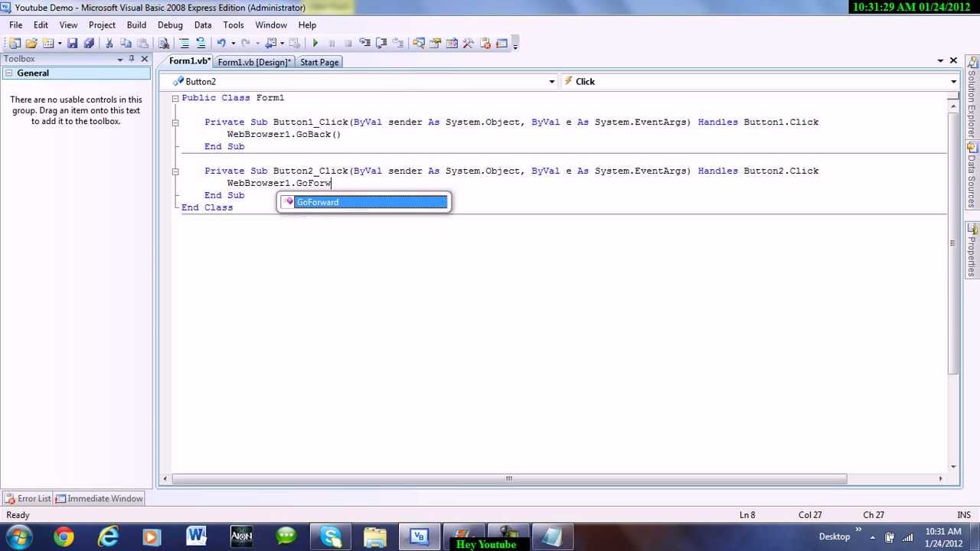The height and width of the screenshot is (551, 980).
Task: Open the Project menu
Action: coord(102,25)
